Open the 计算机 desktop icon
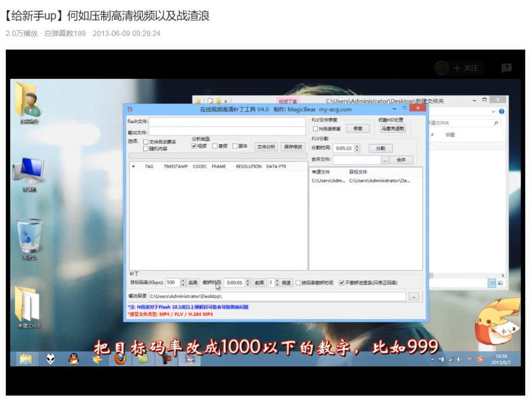This screenshot has height=399, width=532. click(29, 174)
